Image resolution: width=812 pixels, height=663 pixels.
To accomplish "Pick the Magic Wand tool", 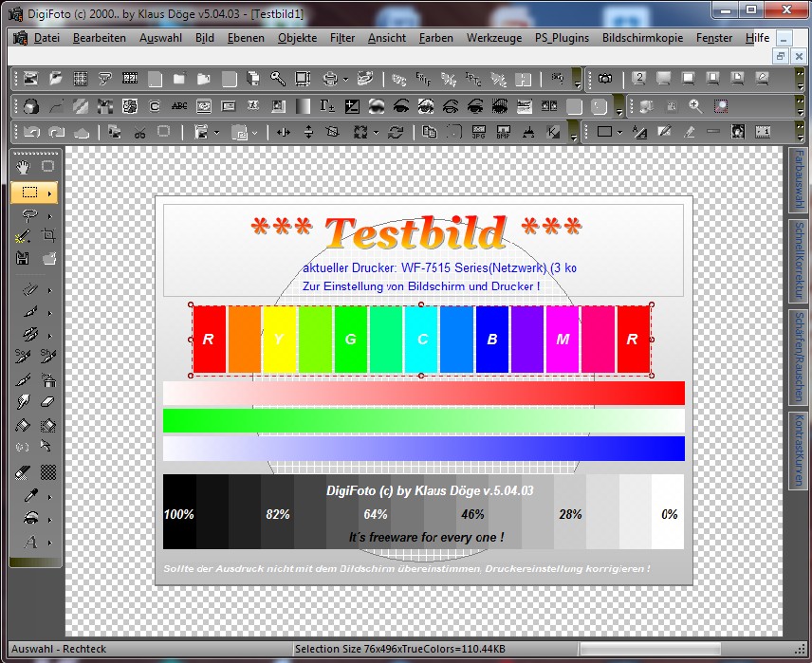I will (23, 236).
